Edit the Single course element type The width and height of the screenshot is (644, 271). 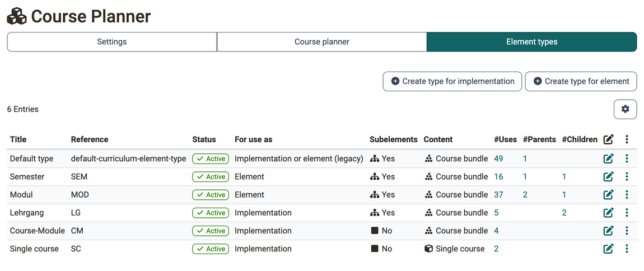[608, 249]
